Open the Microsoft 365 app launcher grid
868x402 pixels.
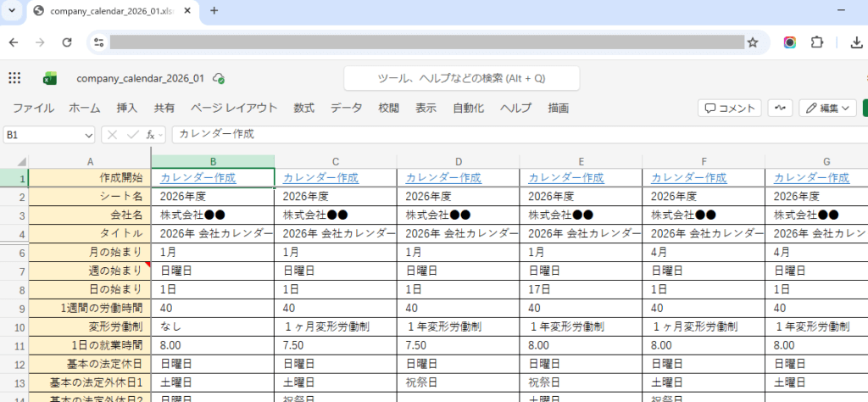click(x=14, y=78)
